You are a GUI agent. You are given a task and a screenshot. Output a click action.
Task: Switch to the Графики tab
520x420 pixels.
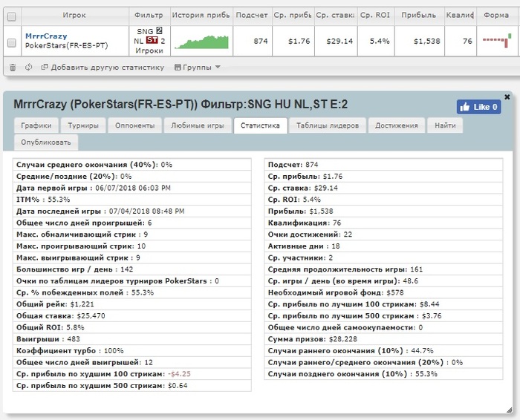click(36, 125)
